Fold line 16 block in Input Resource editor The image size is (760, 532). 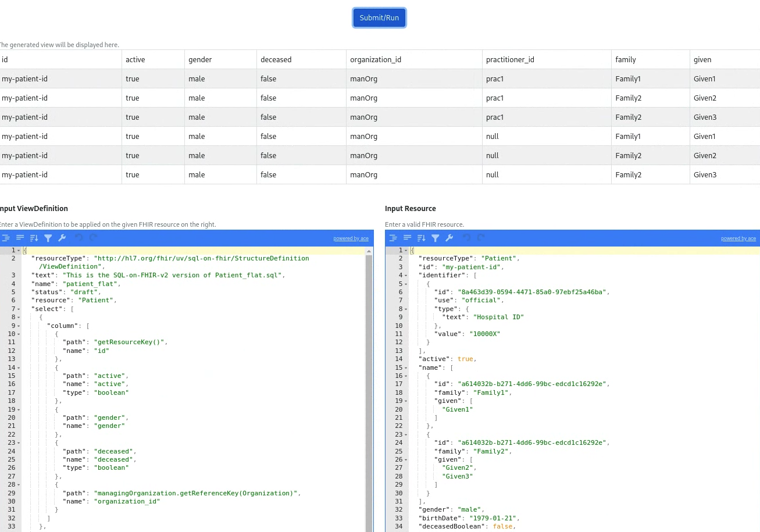point(406,376)
